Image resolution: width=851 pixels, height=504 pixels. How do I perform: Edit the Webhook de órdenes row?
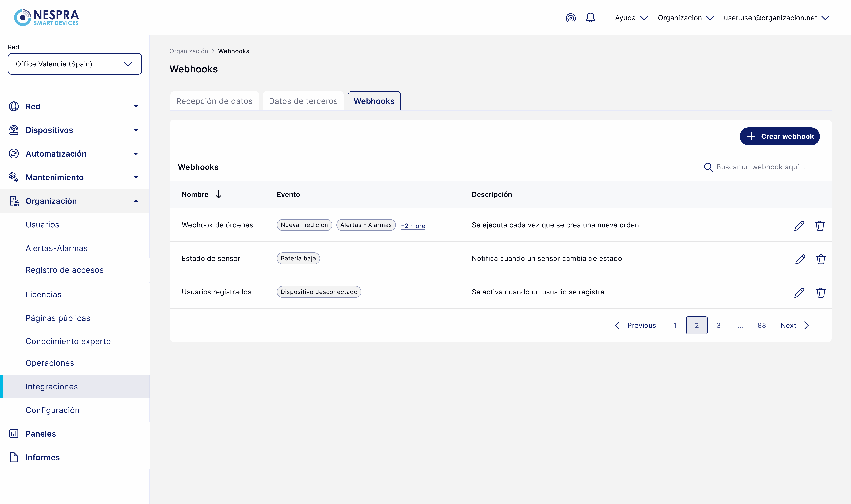tap(799, 226)
